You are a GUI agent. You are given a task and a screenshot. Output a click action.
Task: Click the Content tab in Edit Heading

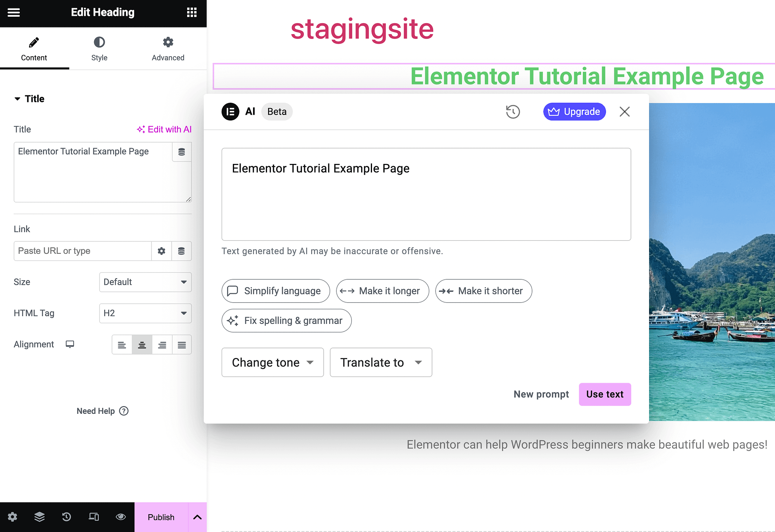(34, 48)
